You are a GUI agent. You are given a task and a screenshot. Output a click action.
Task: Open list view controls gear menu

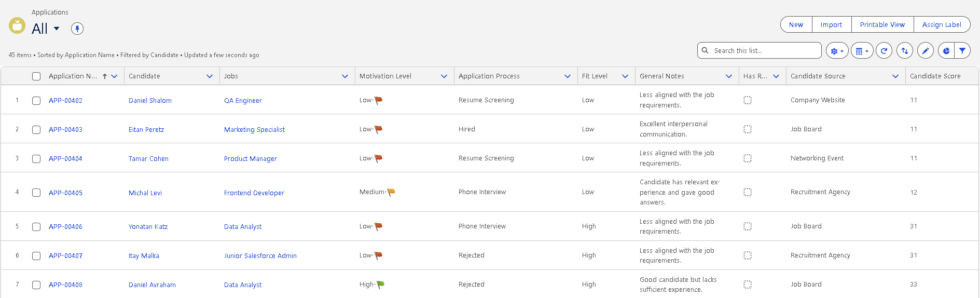[836, 51]
